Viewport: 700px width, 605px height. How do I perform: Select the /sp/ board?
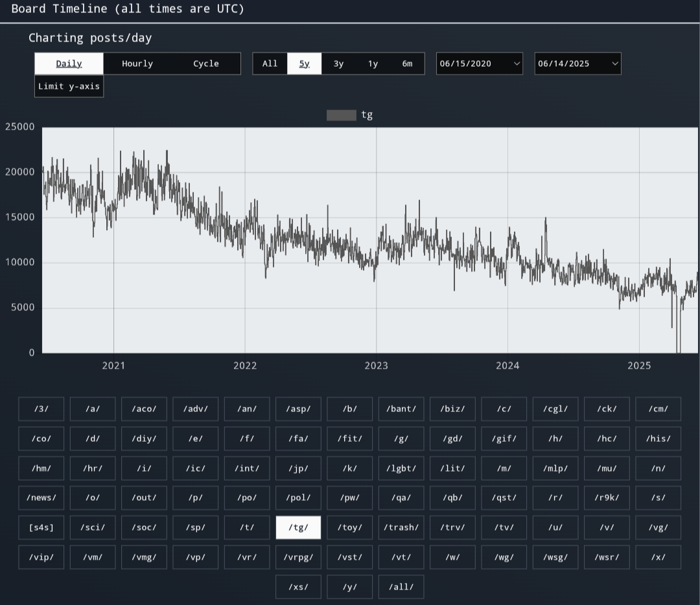tap(196, 527)
